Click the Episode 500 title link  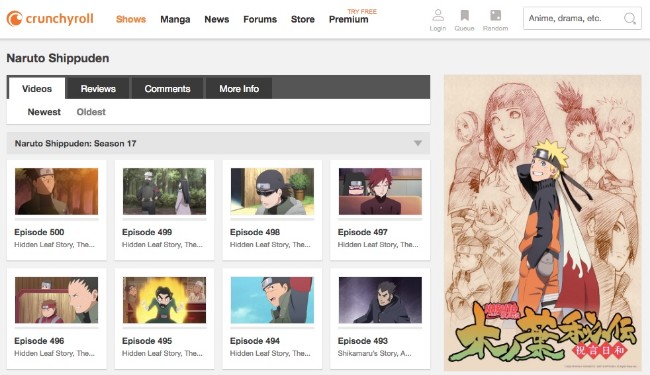39,232
